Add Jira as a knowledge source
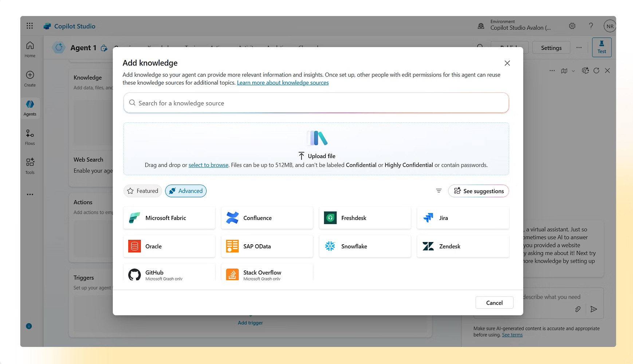Screen dimensions: 633x364 tap(463, 218)
